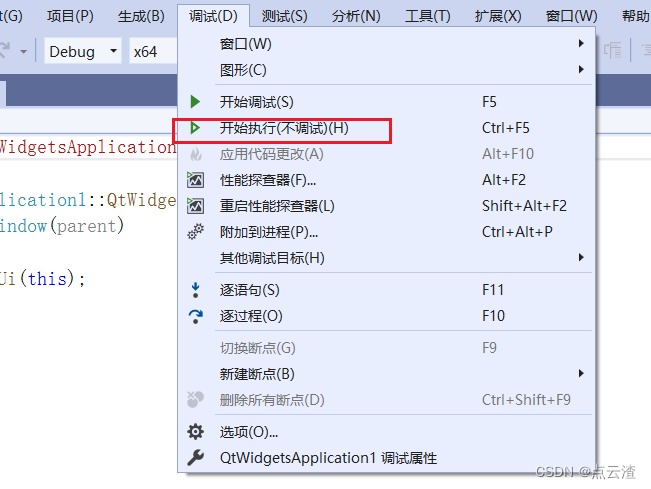
Task: Select 逐过程(O) step over entry
Action: pyautogui.click(x=386, y=316)
